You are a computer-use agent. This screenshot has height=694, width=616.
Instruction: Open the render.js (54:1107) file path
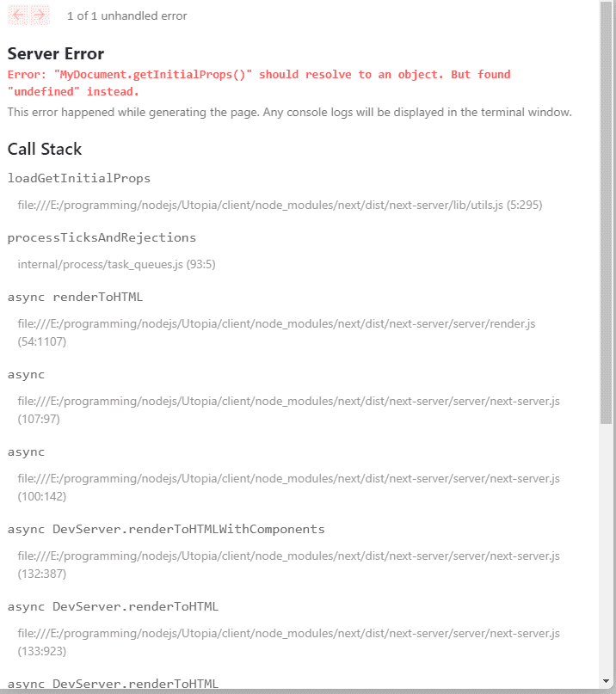tap(276, 333)
